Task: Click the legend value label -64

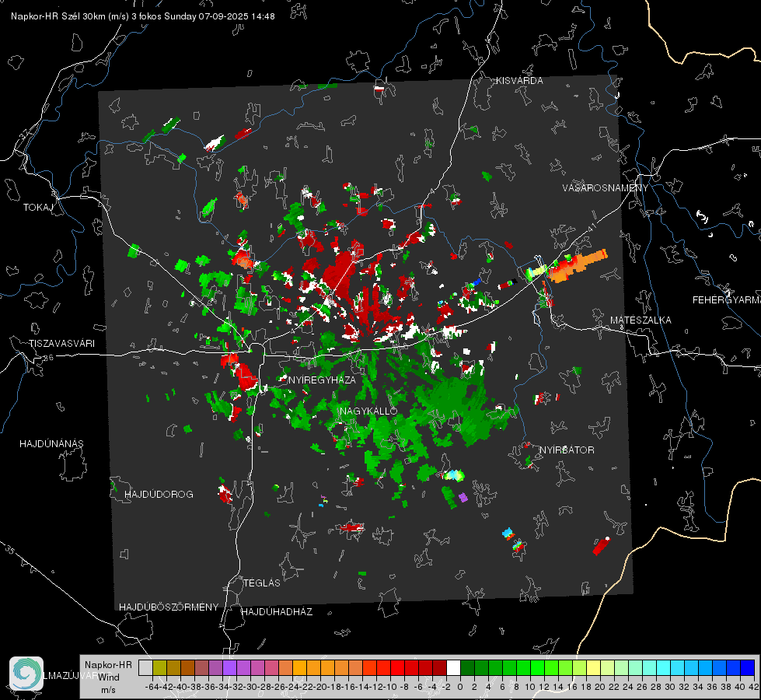Action: point(152,687)
